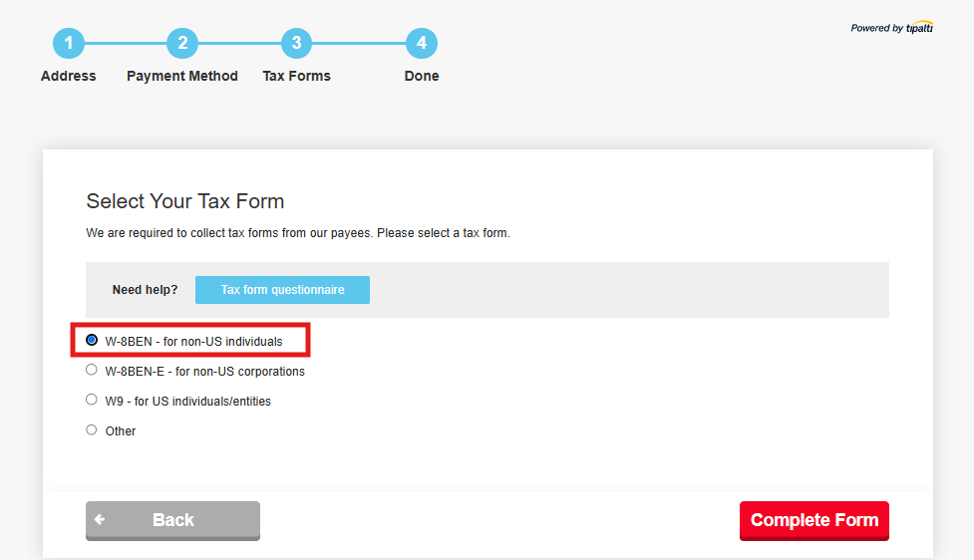Click the step 1 Address circle
The height and width of the screenshot is (560, 974).
click(69, 43)
